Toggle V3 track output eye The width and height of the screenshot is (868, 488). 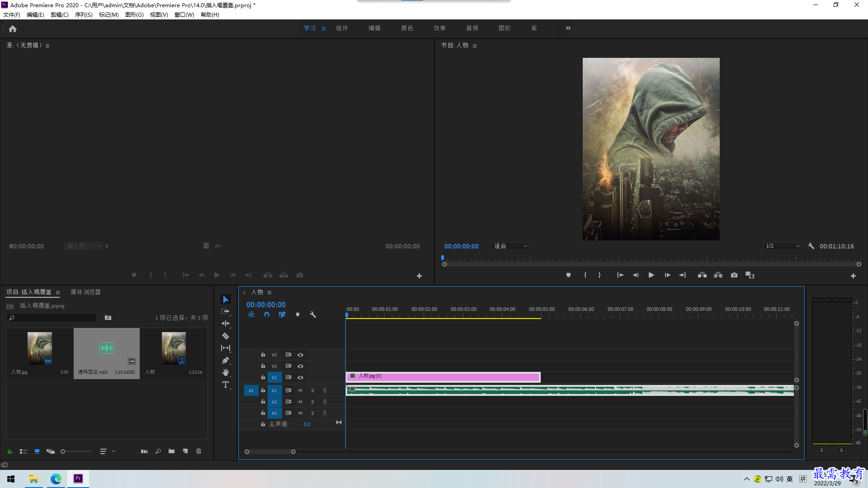(300, 355)
